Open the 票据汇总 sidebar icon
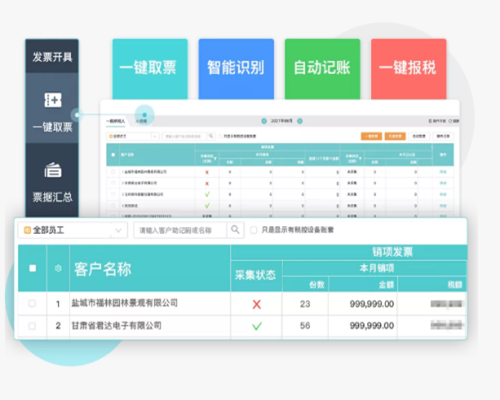 click(53, 170)
